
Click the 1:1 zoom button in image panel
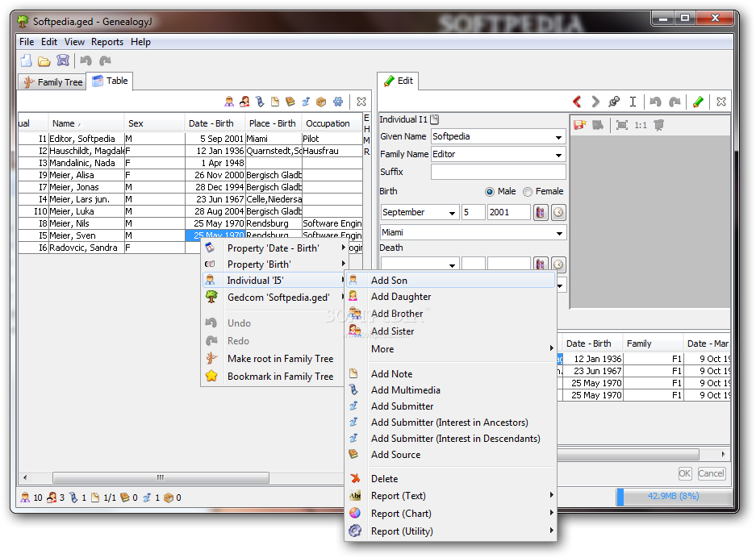pyautogui.click(x=641, y=125)
